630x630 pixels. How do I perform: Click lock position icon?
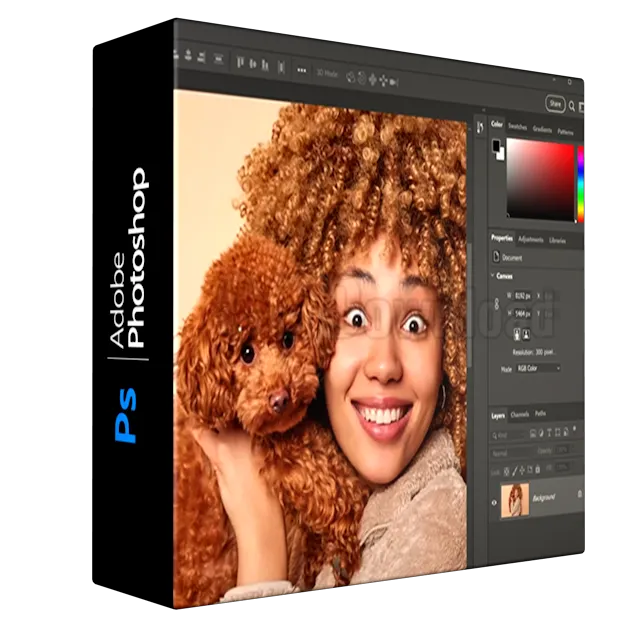click(x=522, y=470)
